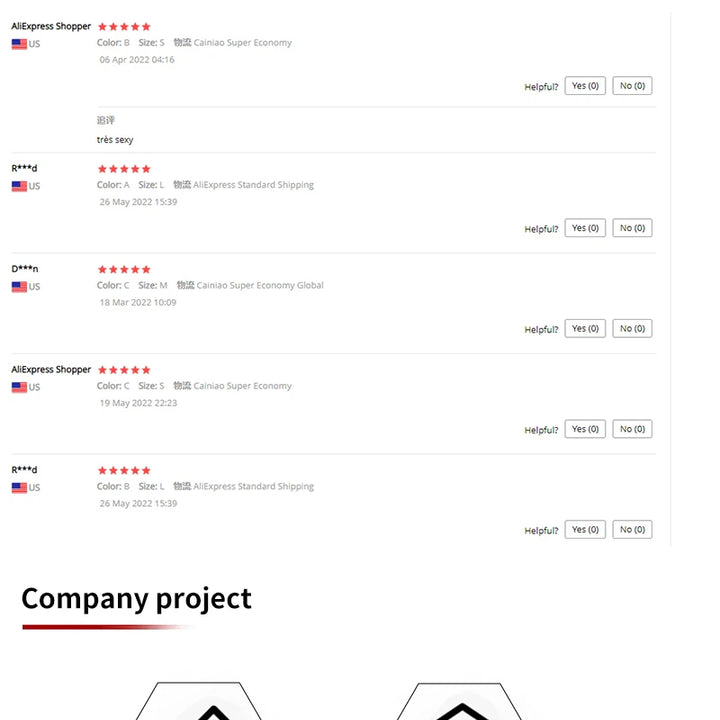Click No on R***d's Color A review
720x720 pixels.
pos(632,228)
